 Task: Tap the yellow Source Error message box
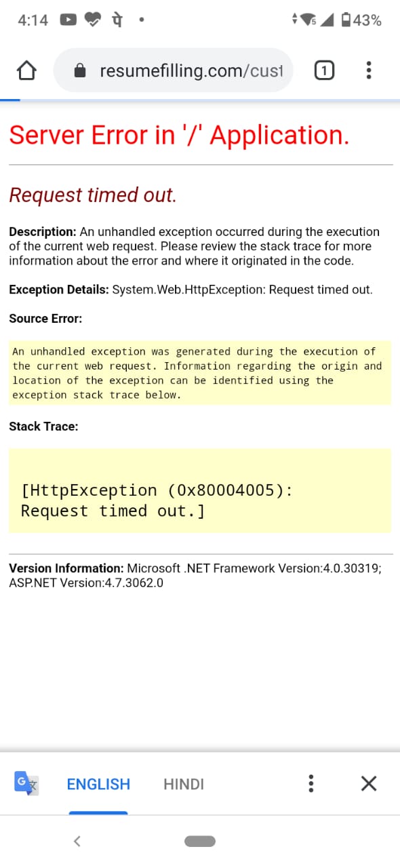coord(200,373)
